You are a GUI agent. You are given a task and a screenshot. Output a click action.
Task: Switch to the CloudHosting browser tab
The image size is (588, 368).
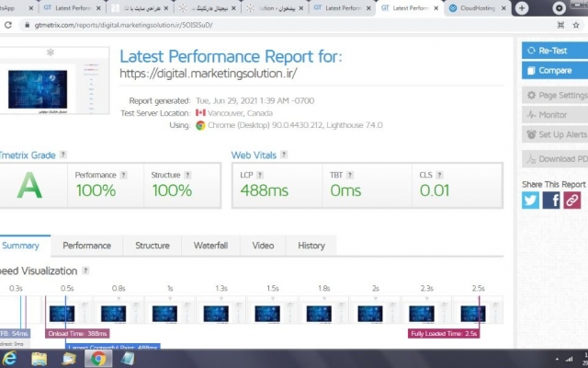[x=477, y=8]
